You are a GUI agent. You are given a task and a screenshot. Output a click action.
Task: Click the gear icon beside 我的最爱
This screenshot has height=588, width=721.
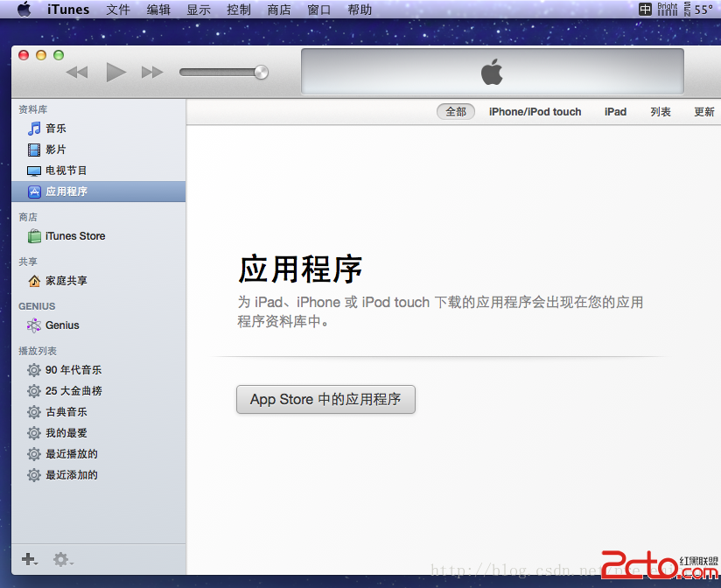(33, 433)
